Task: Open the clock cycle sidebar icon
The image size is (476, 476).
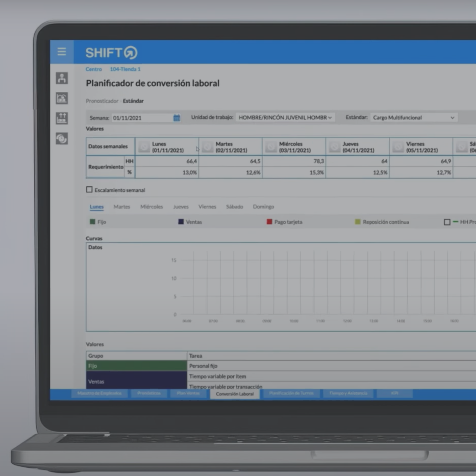Action: (x=62, y=139)
